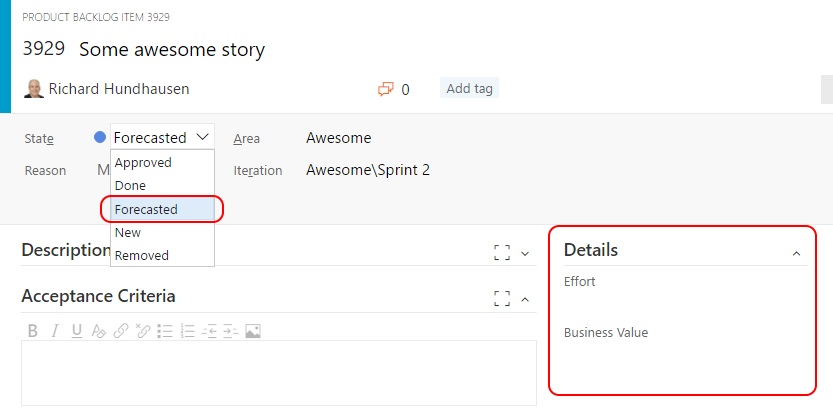Click the underline formatting icon
Image resolution: width=833 pixels, height=410 pixels.
[x=77, y=330]
